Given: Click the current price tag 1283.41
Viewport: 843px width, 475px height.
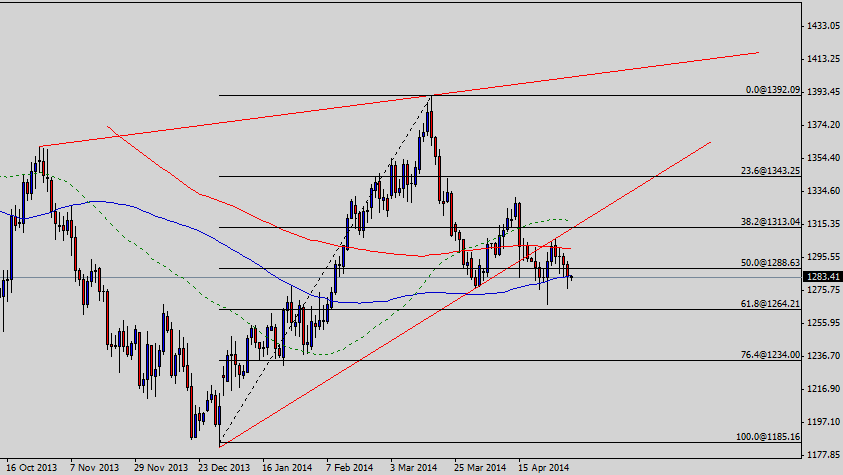Looking at the screenshot, I should 822,277.
